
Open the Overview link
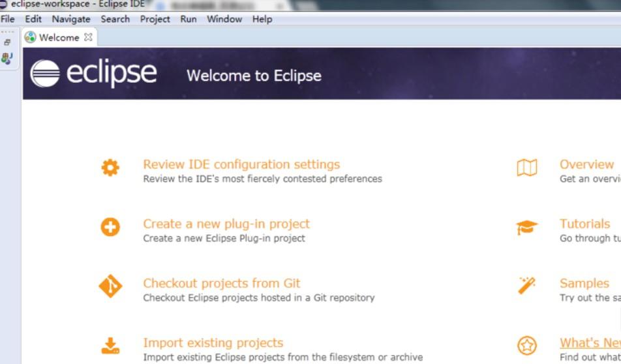[x=586, y=164]
